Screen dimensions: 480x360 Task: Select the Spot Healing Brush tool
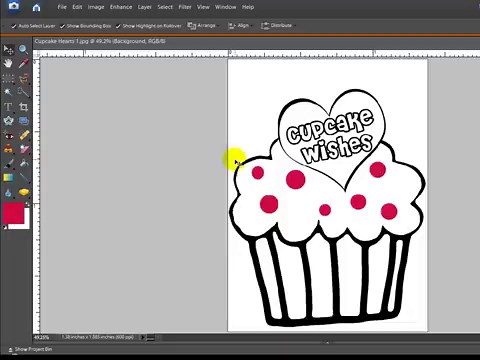tap(24, 135)
